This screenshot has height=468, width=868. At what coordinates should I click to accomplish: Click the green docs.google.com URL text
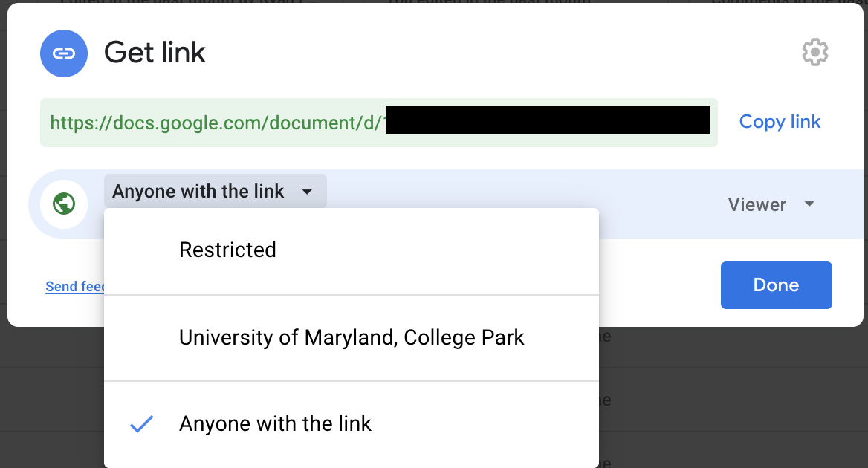(x=216, y=122)
